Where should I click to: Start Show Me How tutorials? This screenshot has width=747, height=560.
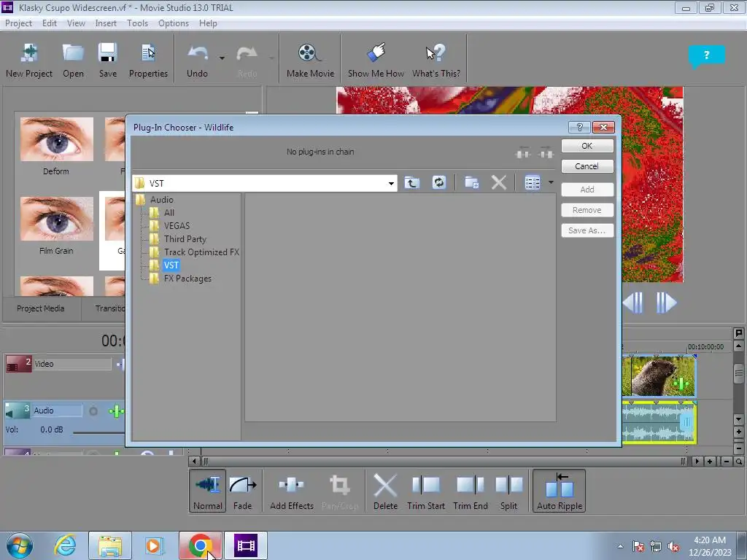[376, 60]
